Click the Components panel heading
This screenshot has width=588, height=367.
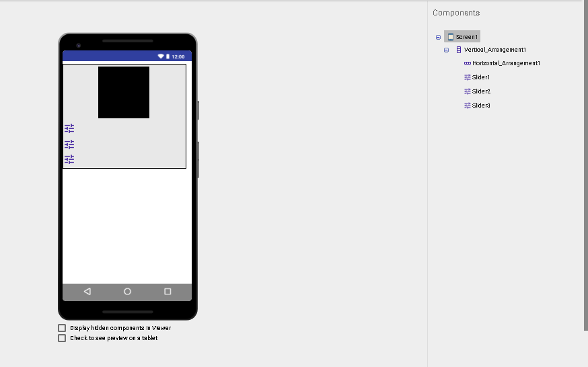[456, 13]
